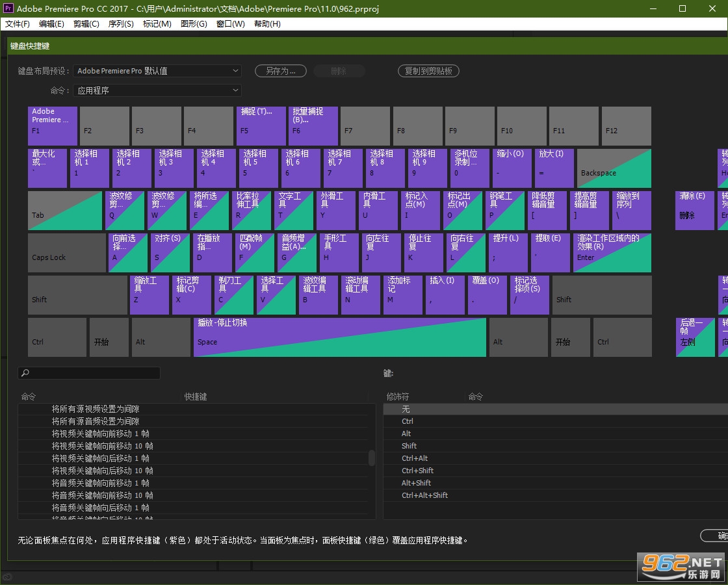Click the search magnifier icon
Screen dimensions: 728x585
(x=25, y=373)
